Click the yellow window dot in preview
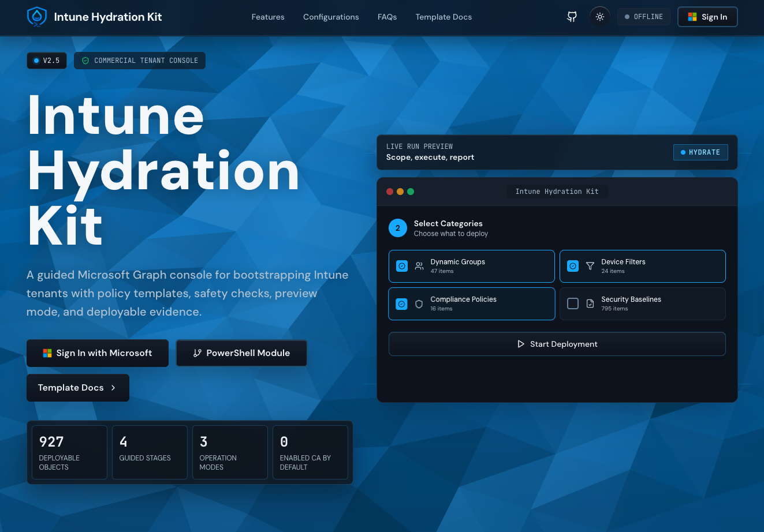This screenshot has height=532, width=764. pyautogui.click(x=400, y=192)
